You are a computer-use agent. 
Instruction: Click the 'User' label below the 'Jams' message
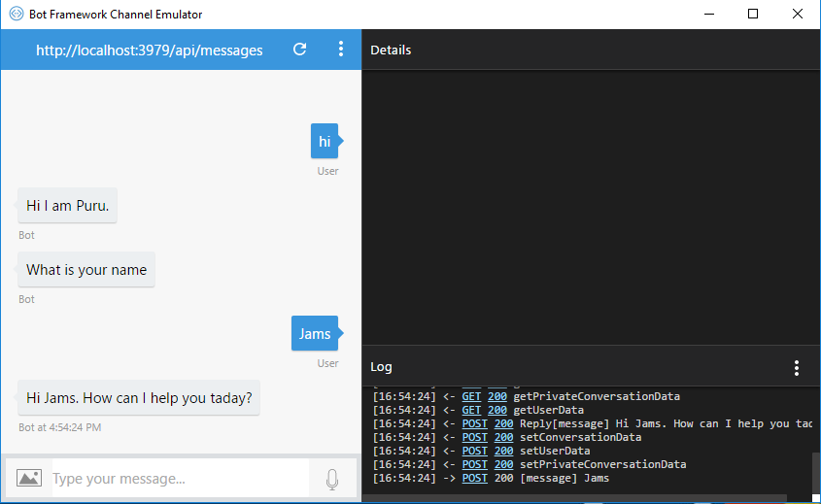coord(327,363)
